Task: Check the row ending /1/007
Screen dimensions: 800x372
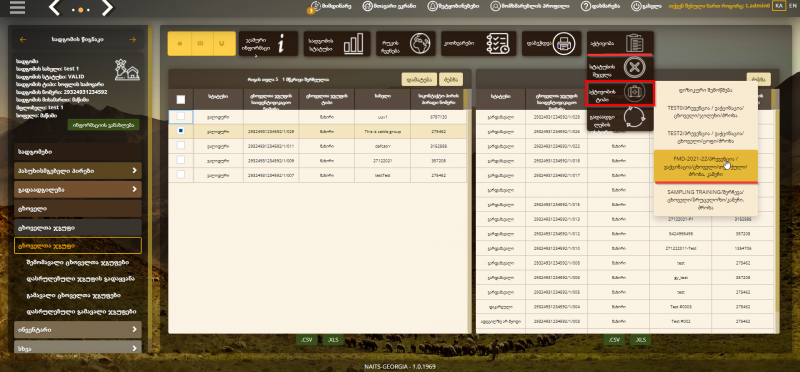Action: (x=181, y=174)
